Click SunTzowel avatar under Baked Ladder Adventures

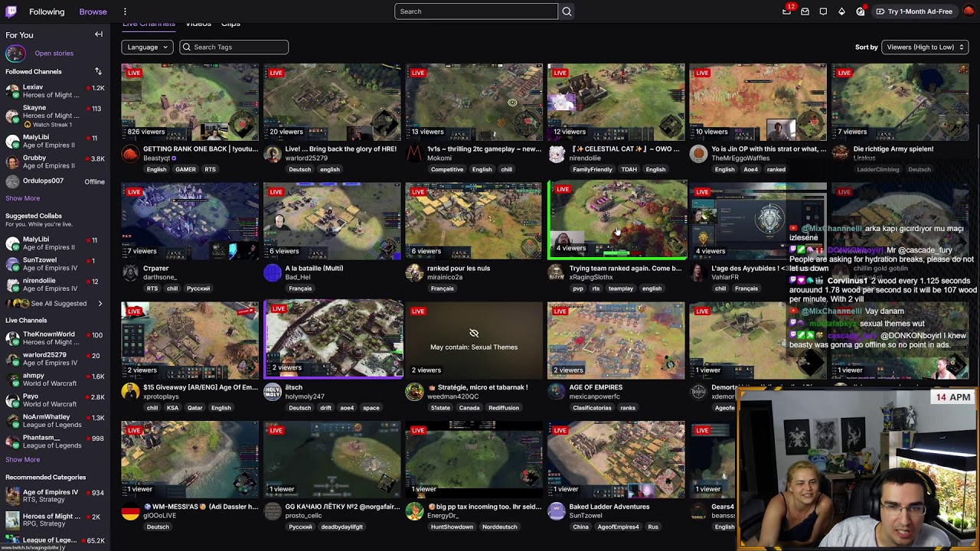pos(557,511)
